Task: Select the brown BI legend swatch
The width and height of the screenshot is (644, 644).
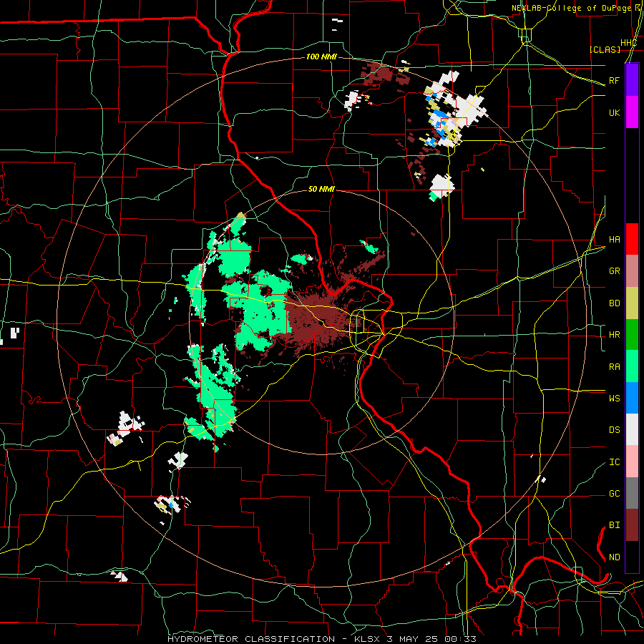Action: click(632, 525)
